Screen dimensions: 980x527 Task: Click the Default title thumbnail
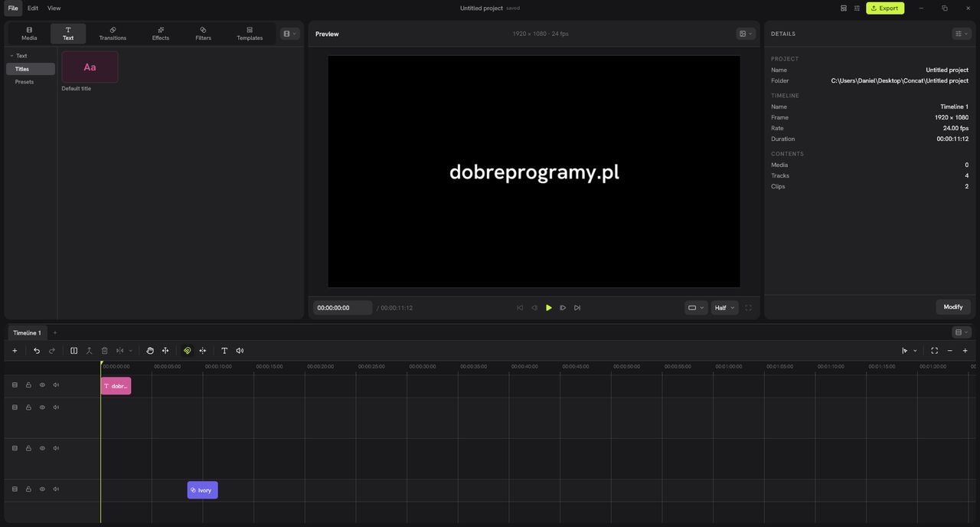(90, 67)
